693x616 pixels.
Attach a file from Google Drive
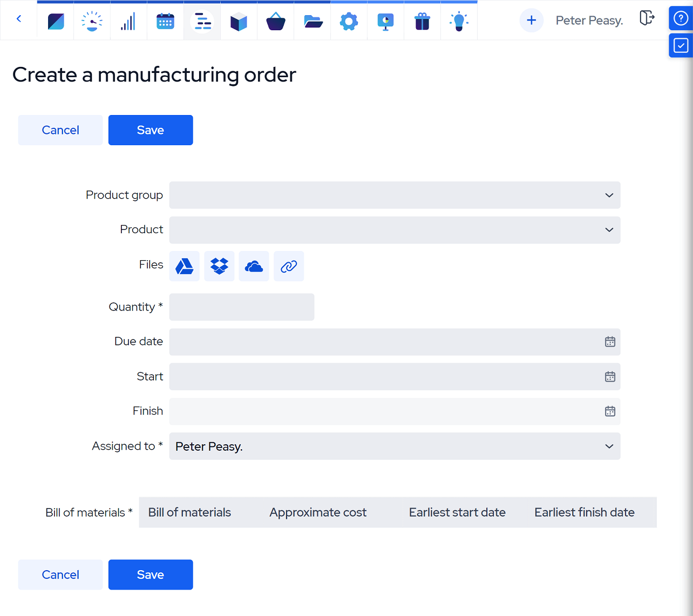185,266
